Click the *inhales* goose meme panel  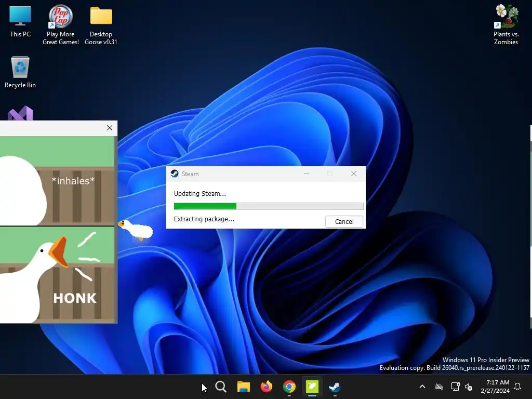(x=57, y=180)
